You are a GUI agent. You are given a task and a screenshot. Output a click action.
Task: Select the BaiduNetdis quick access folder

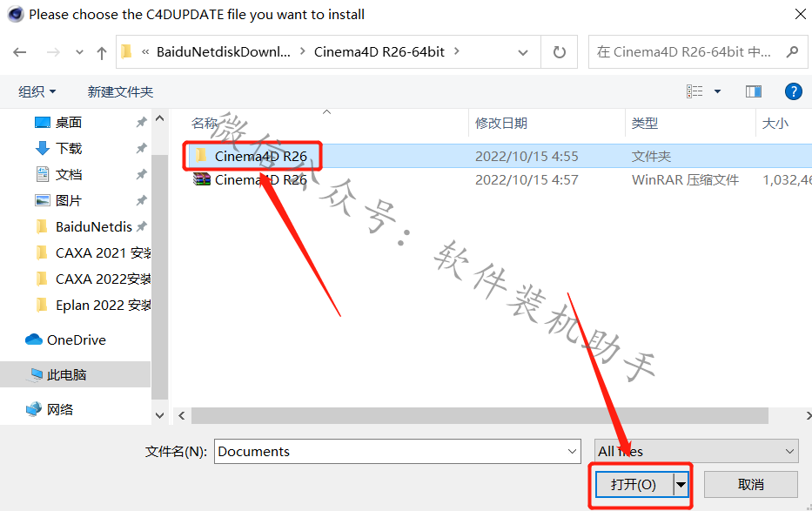(x=93, y=226)
